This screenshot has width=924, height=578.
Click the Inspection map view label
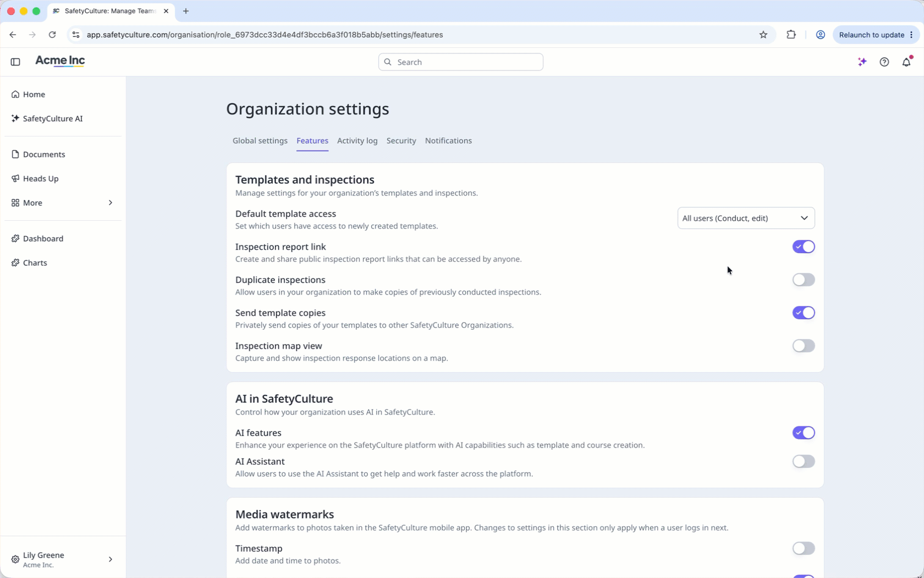(279, 346)
